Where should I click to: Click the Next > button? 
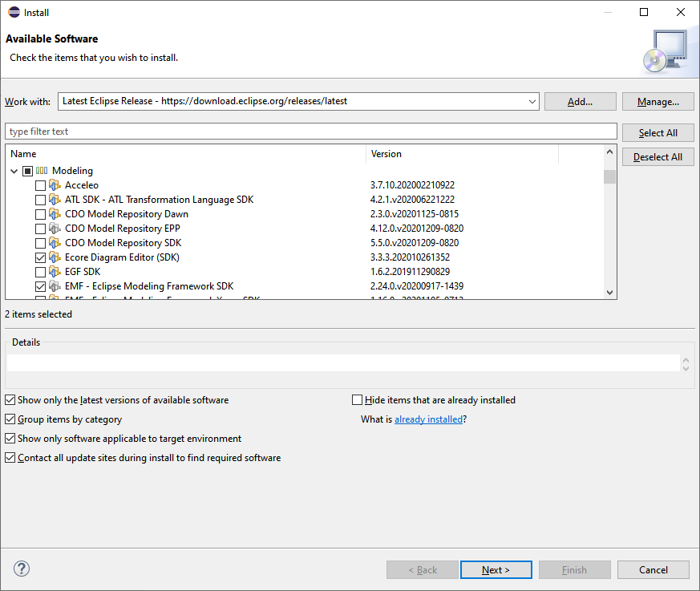pyautogui.click(x=496, y=570)
